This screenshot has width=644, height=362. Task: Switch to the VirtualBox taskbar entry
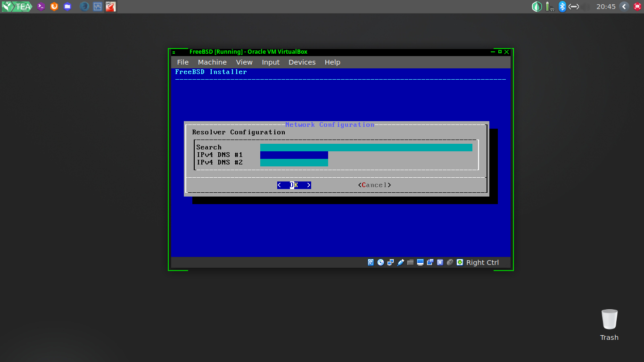tap(111, 7)
